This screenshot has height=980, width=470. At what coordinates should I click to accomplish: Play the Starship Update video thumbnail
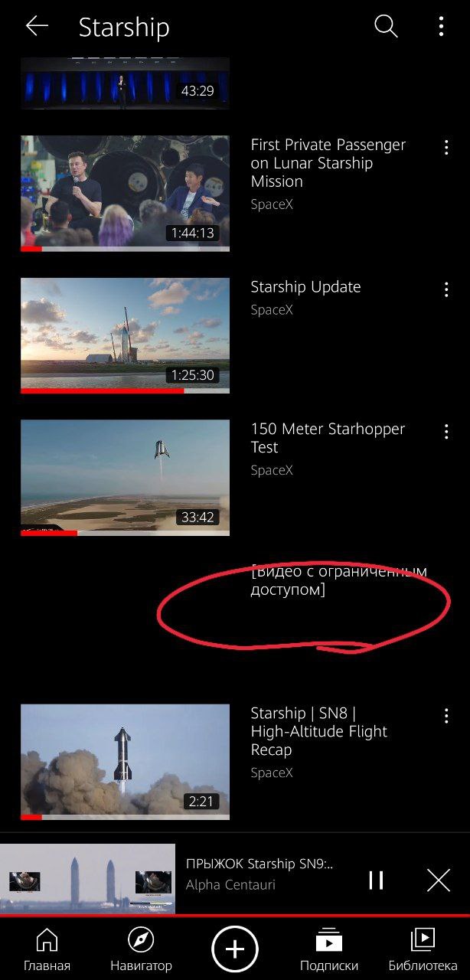click(x=125, y=335)
